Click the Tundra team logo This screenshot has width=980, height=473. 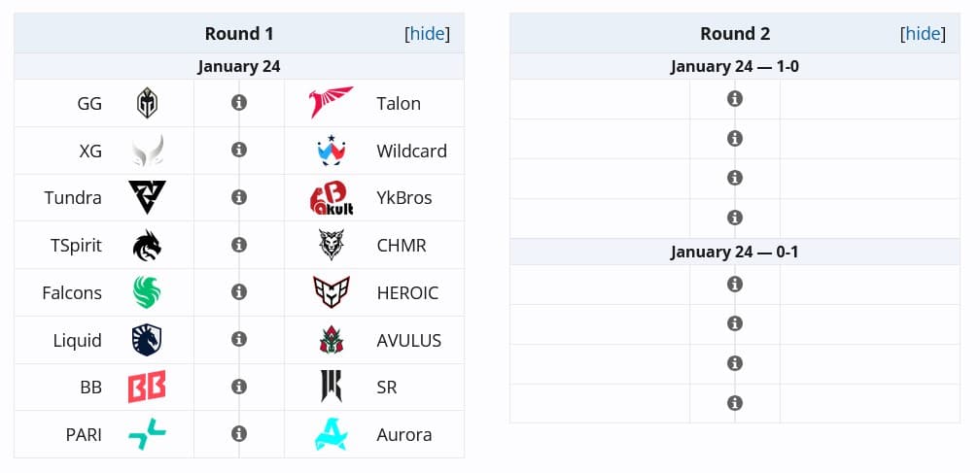click(147, 198)
